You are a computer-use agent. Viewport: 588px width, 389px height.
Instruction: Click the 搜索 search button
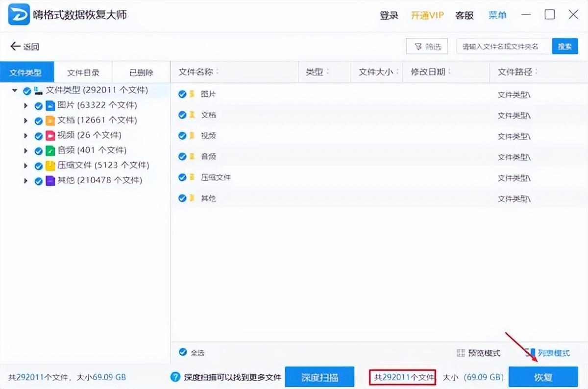(565, 47)
